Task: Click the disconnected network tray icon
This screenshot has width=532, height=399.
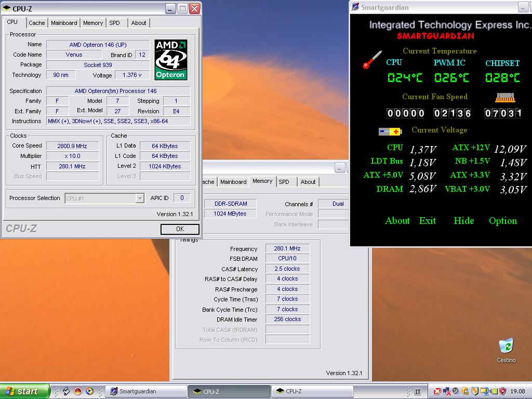Action: click(446, 392)
